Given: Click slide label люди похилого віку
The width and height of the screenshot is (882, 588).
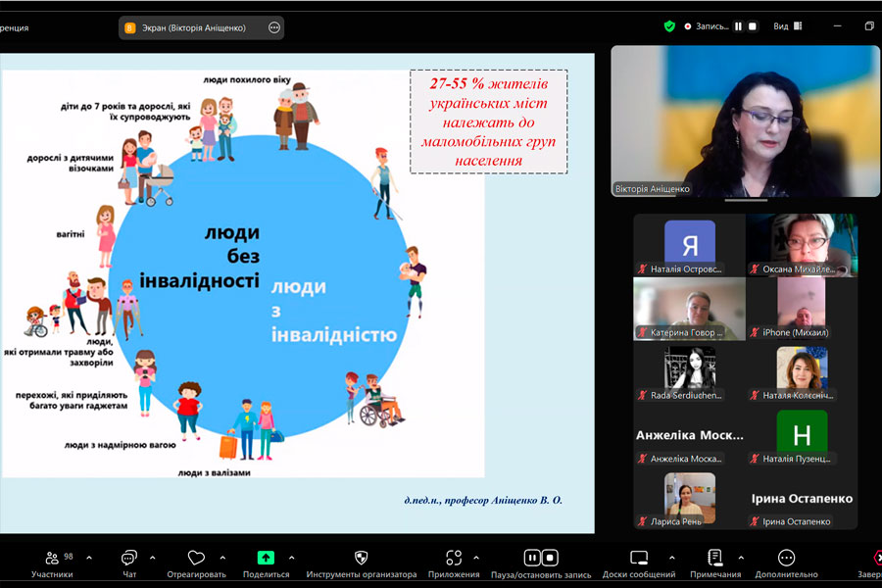Looking at the screenshot, I should pyautogui.click(x=247, y=80).
